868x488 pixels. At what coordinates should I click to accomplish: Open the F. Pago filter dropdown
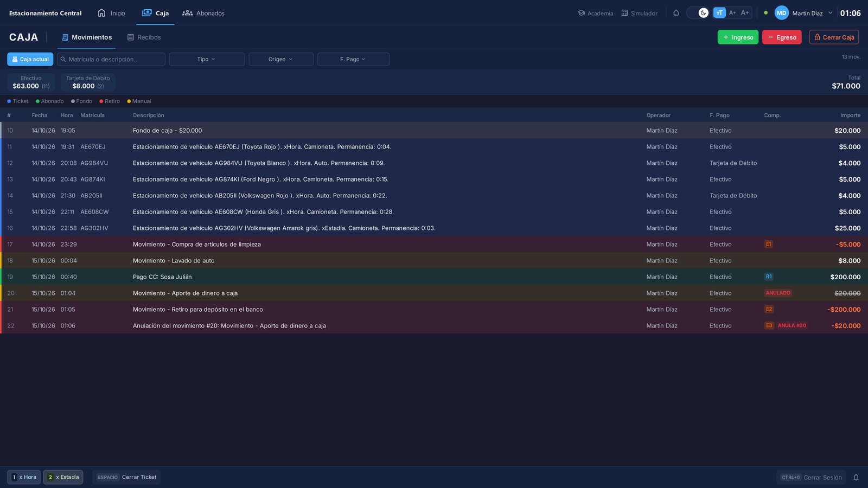click(353, 59)
